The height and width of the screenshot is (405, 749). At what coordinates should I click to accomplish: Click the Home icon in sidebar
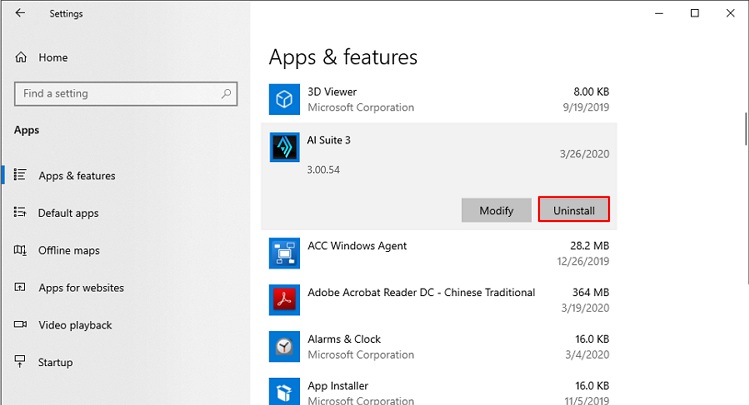(x=21, y=58)
